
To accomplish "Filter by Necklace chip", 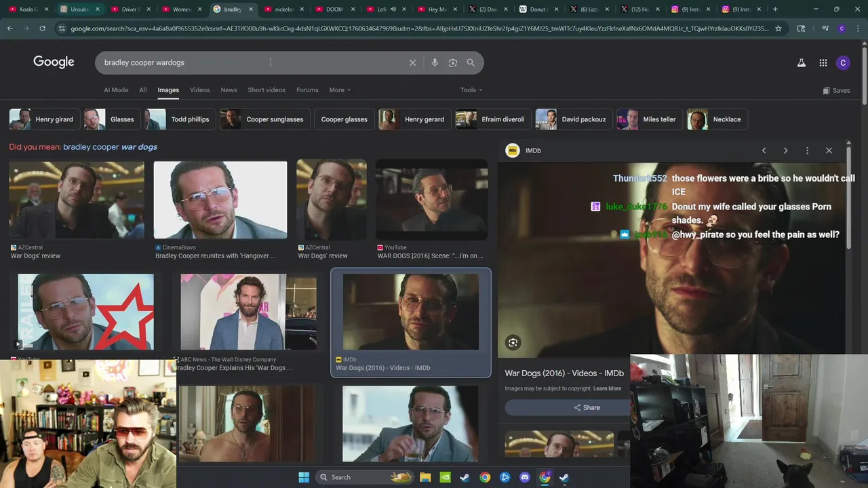I will pos(717,119).
